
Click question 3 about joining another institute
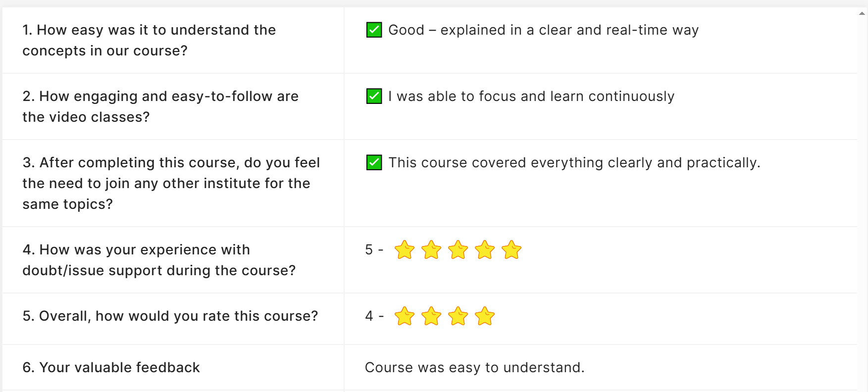(x=171, y=183)
